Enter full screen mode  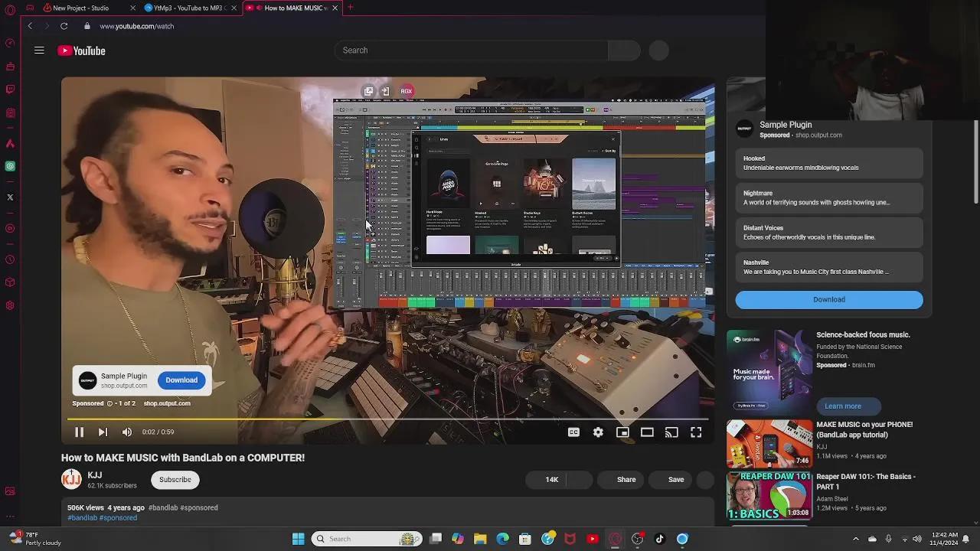point(696,432)
